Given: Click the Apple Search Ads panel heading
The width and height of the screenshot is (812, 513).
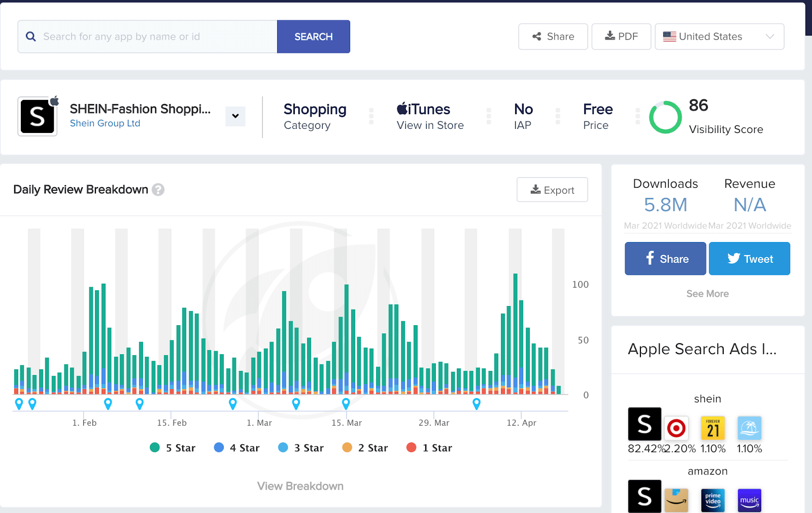Looking at the screenshot, I should (x=702, y=349).
